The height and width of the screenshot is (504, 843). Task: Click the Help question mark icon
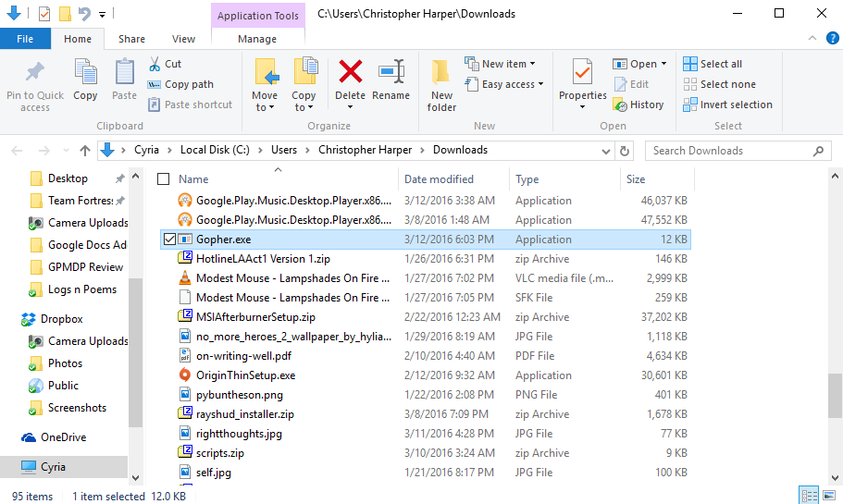coord(832,38)
